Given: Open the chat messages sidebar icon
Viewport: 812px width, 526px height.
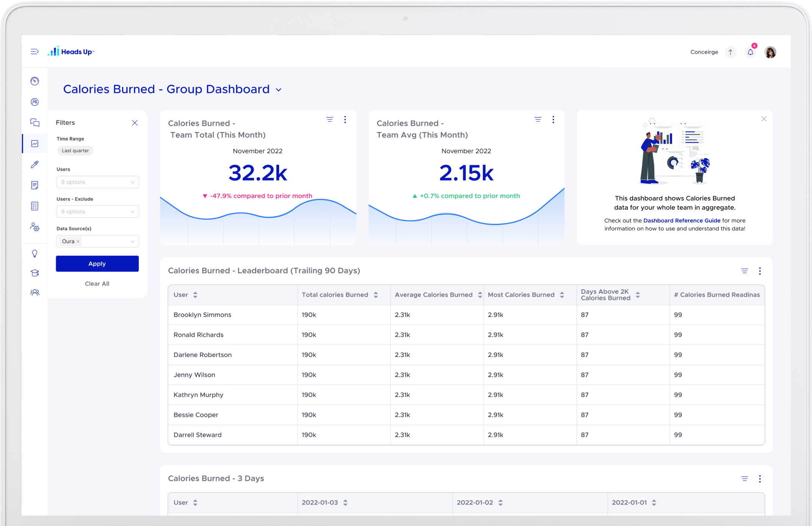Looking at the screenshot, I should tap(35, 122).
